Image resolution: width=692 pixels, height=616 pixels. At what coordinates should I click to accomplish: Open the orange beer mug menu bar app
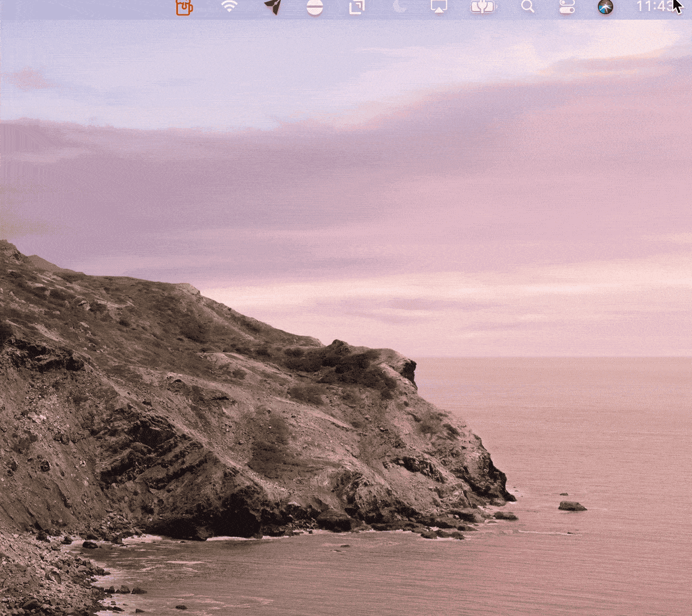[x=184, y=7]
